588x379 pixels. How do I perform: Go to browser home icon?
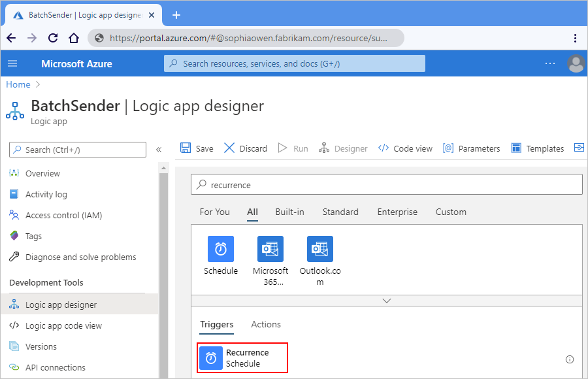click(74, 38)
